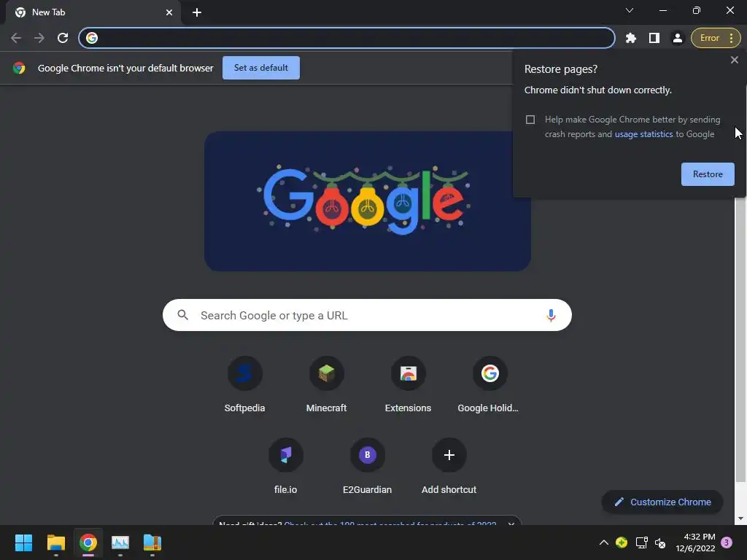Open the network tray icon
Image resolution: width=747 pixels, height=560 pixels.
tap(641, 542)
